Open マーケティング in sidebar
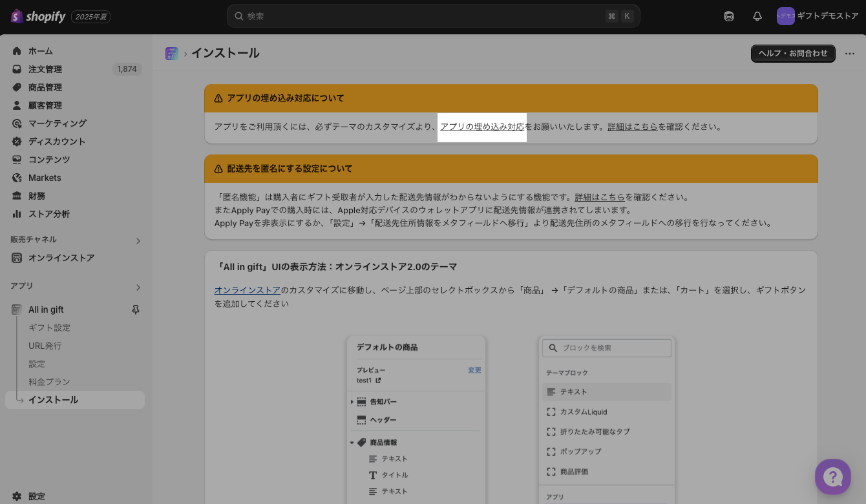 coord(58,123)
